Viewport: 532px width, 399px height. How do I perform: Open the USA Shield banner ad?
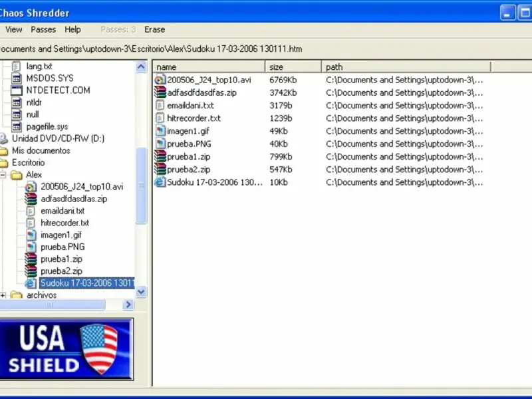click(66, 349)
